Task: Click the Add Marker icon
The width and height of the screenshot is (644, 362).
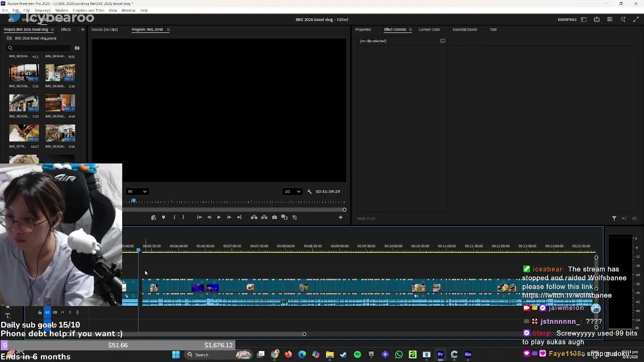Action: pyautogui.click(x=164, y=217)
